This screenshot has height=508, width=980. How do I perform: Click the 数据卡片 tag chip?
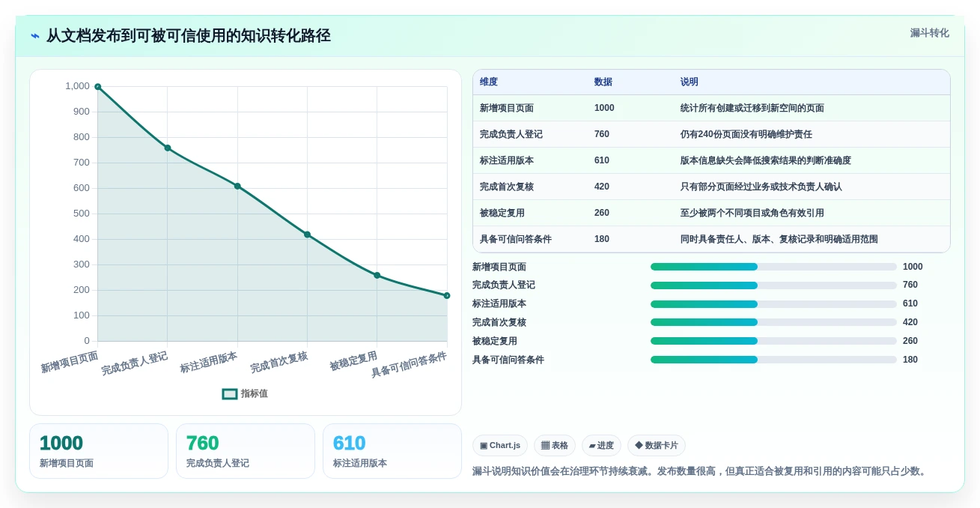(x=657, y=445)
